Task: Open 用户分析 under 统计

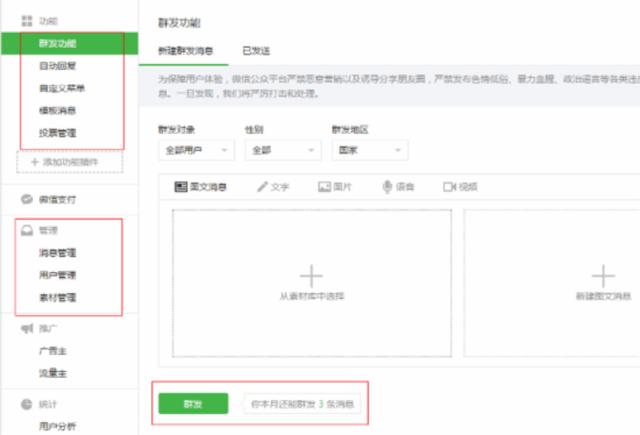Action: (58, 426)
